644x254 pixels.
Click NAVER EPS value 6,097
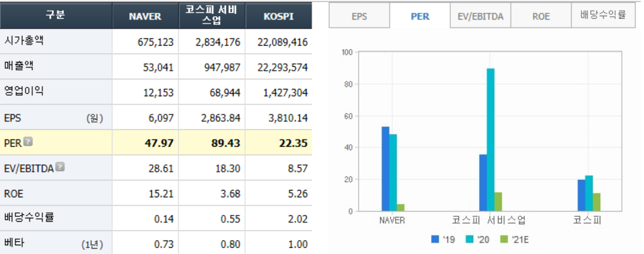click(x=162, y=119)
